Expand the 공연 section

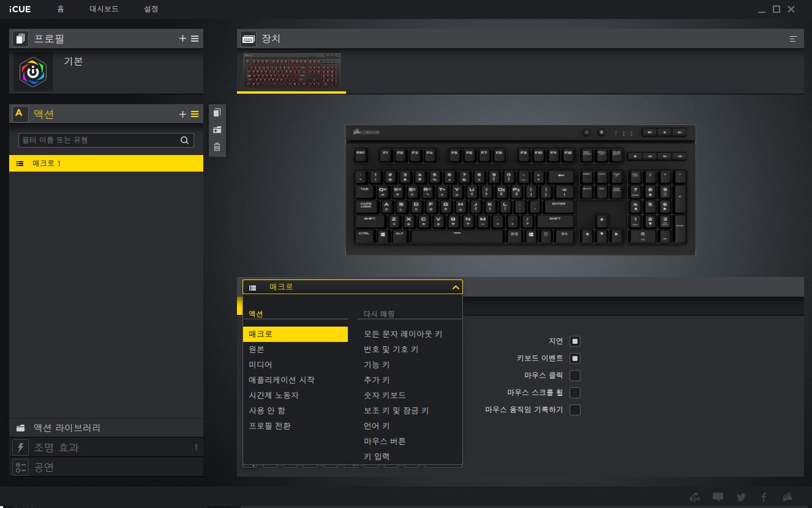(107, 467)
